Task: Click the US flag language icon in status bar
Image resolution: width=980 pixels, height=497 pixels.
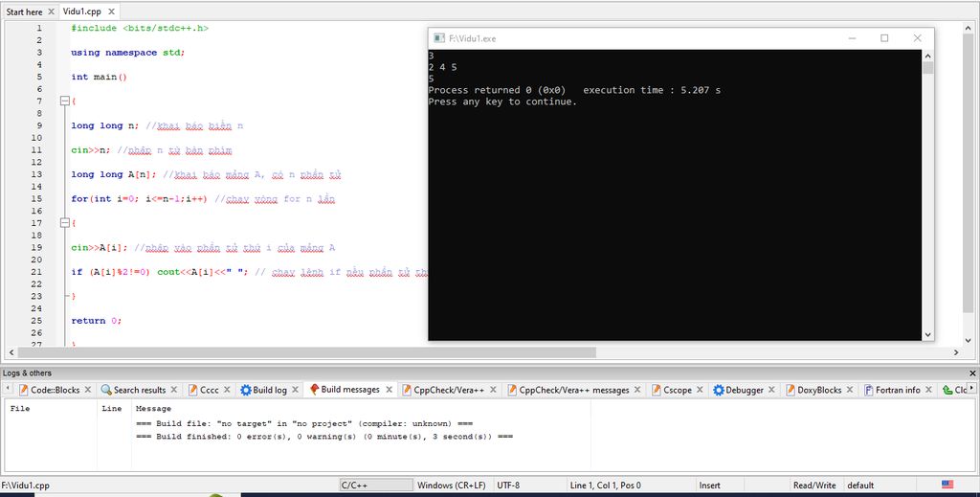Action: click(947, 485)
